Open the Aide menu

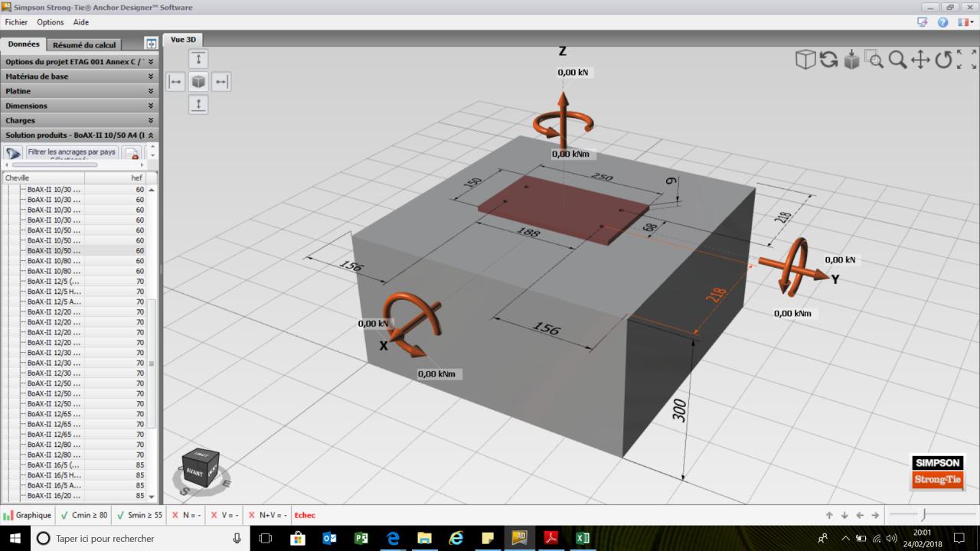(x=81, y=22)
